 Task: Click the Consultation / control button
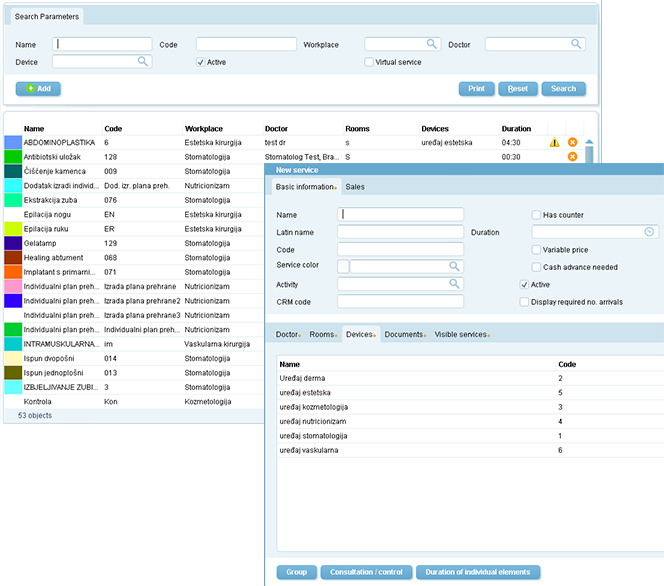(x=365, y=572)
